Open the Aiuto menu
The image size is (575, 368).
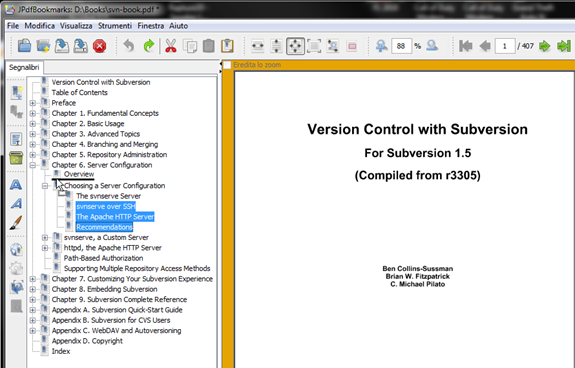click(179, 26)
